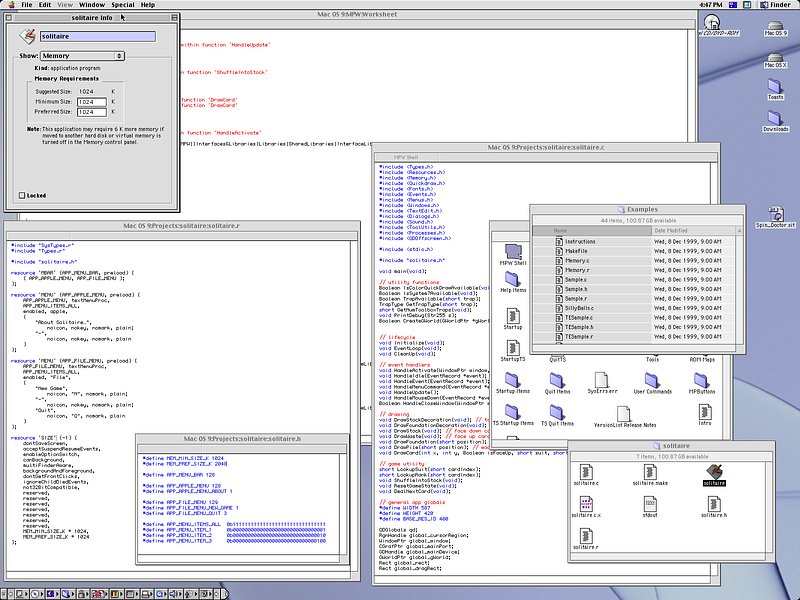Activate the solitaire.c window by its title
Screen dimensions: 800x600
(546, 147)
